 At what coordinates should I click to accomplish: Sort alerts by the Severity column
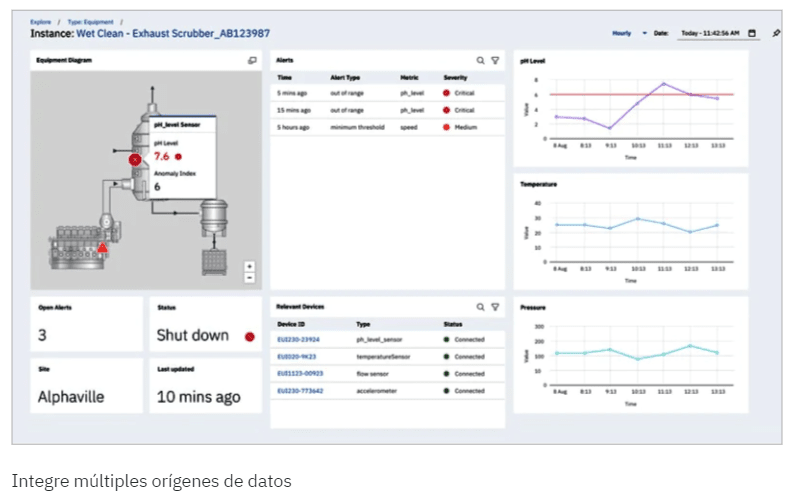point(455,78)
